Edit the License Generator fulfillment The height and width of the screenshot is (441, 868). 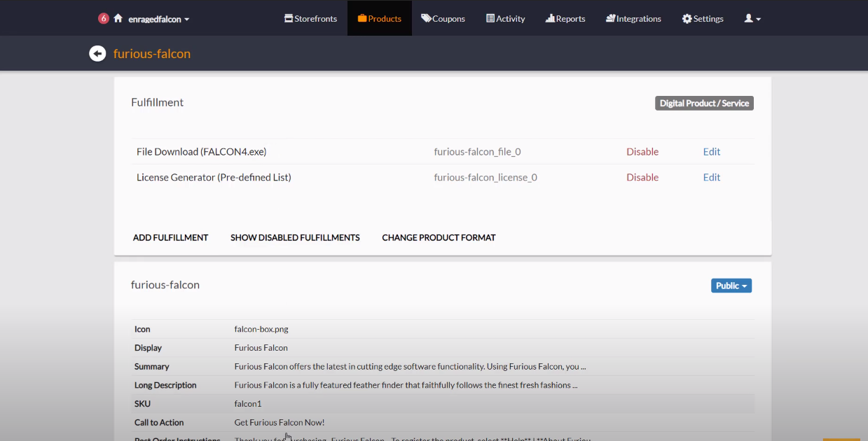point(712,177)
